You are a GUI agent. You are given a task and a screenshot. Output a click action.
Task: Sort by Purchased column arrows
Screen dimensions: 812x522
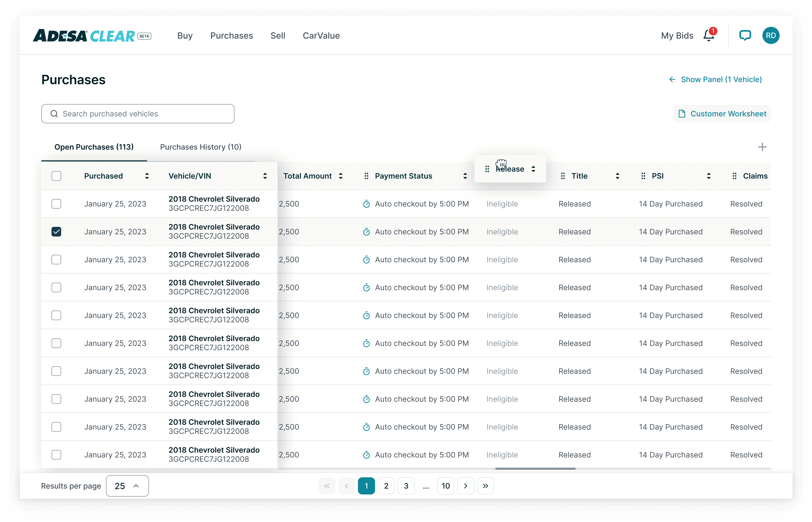pos(147,176)
